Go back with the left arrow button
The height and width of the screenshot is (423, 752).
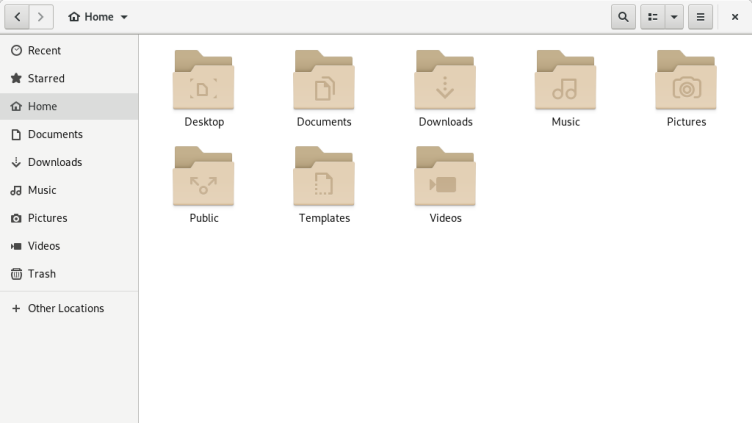click(17, 17)
